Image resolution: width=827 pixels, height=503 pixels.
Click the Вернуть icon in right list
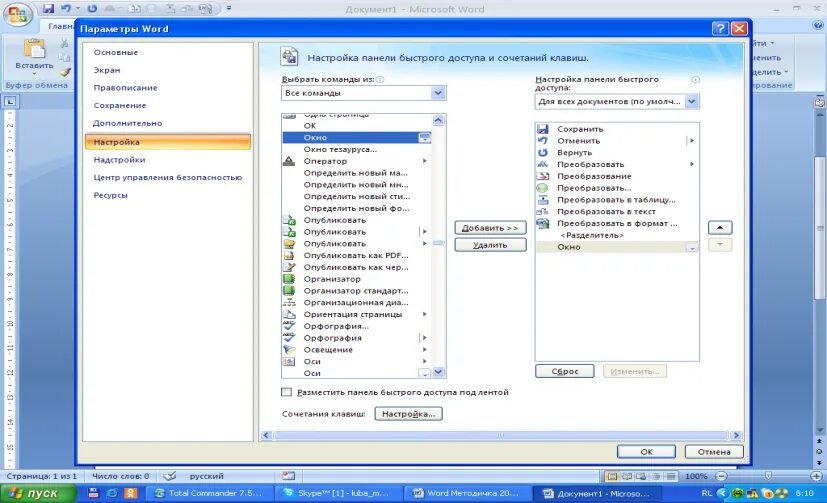coord(543,152)
